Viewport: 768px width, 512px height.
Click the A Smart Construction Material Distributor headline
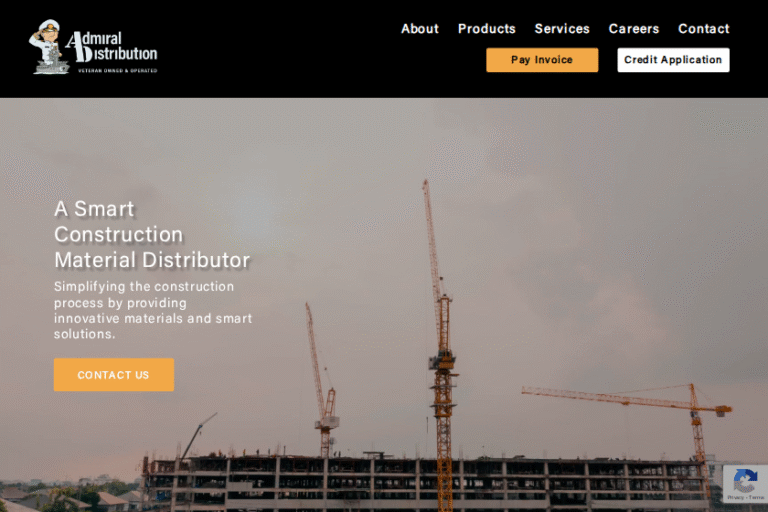pos(152,234)
